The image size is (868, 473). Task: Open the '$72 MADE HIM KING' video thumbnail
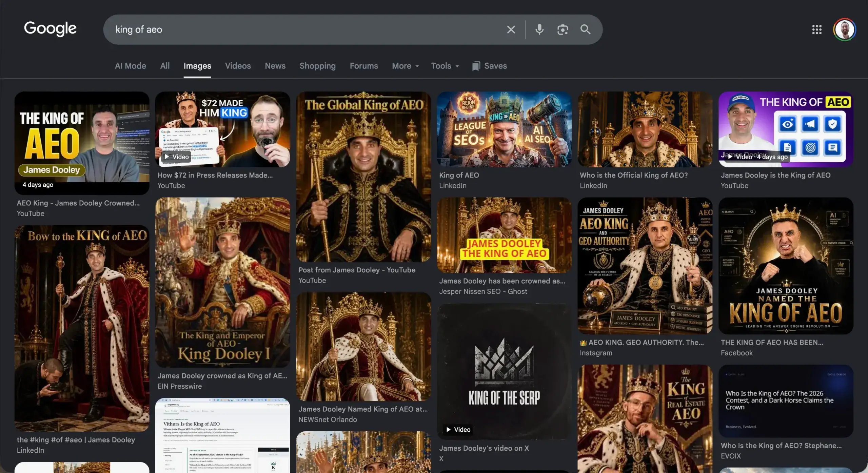pyautogui.click(x=222, y=129)
